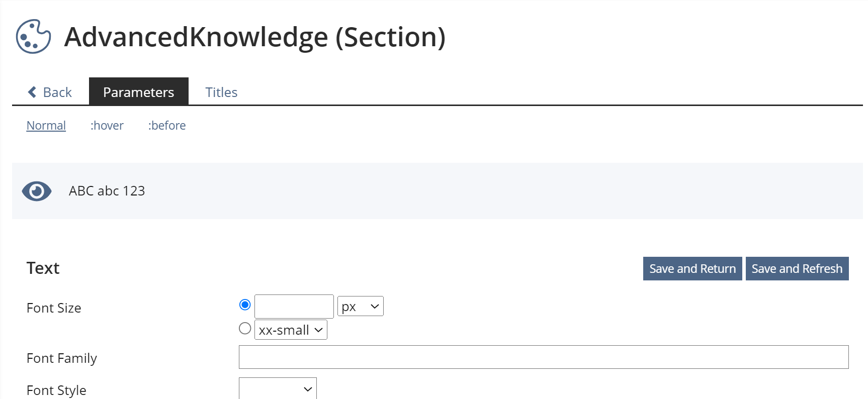The width and height of the screenshot is (868, 399).
Task: Focus the font size number field
Action: pyautogui.click(x=294, y=307)
